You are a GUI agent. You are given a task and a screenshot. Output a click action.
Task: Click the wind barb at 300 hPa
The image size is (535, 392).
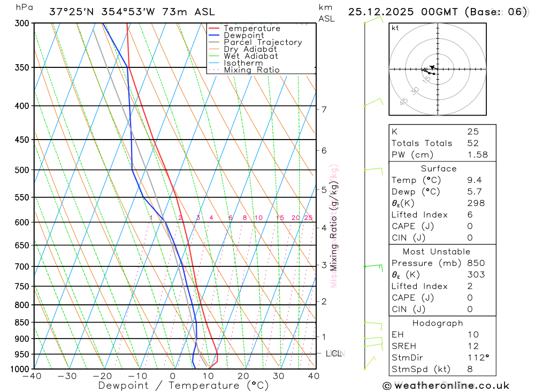click(x=373, y=20)
